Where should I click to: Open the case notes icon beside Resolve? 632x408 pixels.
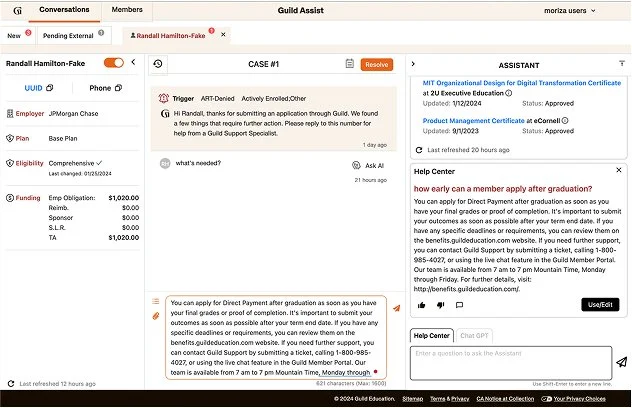click(349, 64)
